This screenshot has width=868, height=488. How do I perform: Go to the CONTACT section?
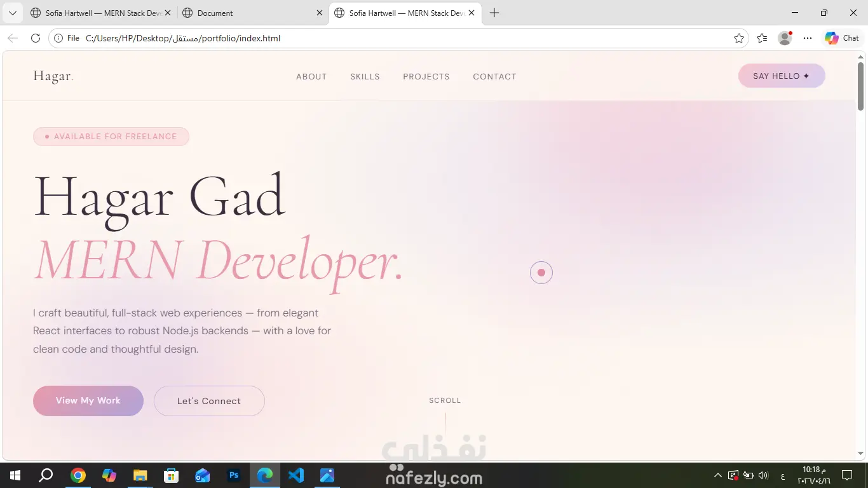(x=494, y=77)
